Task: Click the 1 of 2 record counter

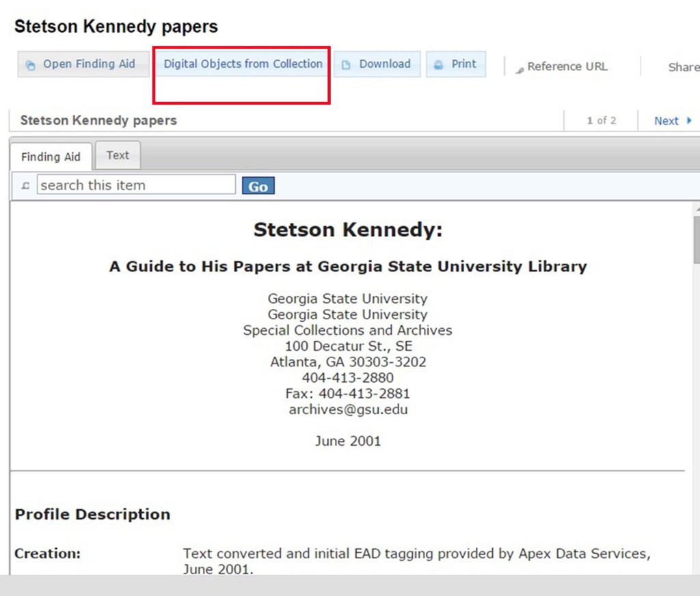Action: tap(602, 120)
